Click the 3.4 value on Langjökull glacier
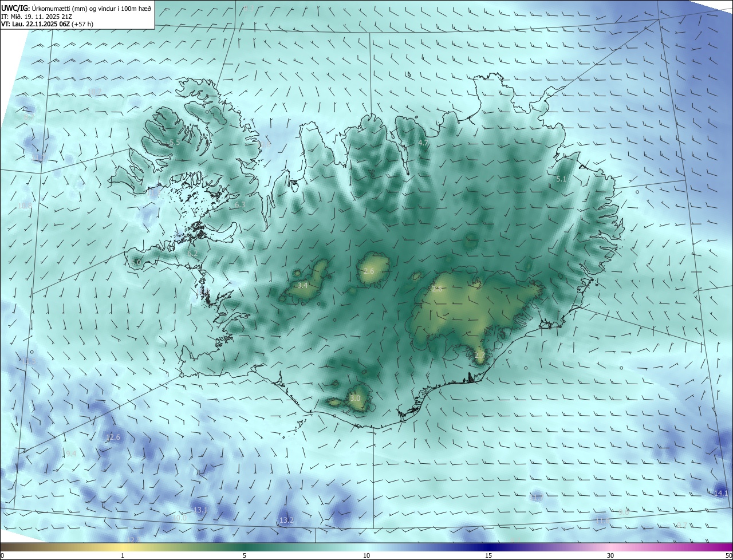 pos(303,285)
